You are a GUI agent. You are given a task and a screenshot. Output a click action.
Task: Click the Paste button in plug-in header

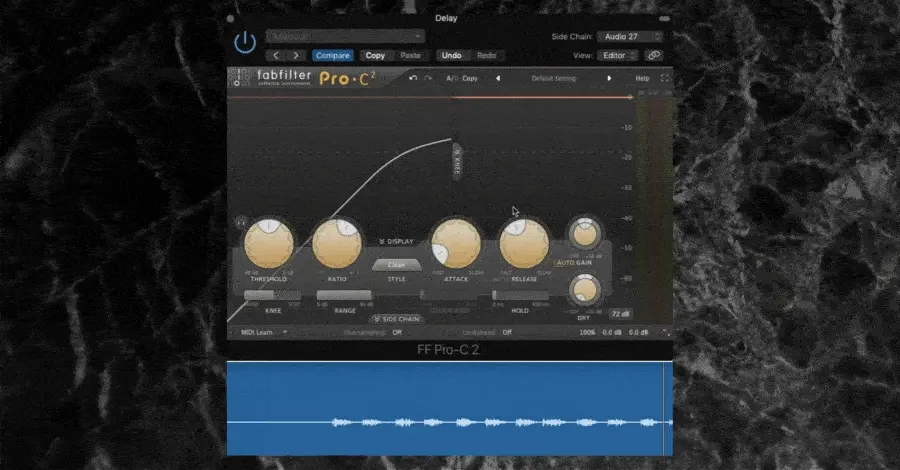(410, 56)
